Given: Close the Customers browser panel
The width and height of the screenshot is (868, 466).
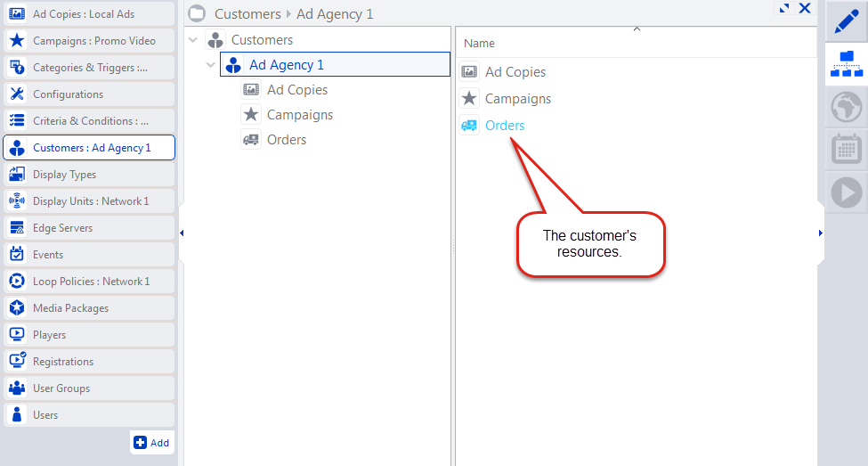Looking at the screenshot, I should pyautogui.click(x=805, y=8).
